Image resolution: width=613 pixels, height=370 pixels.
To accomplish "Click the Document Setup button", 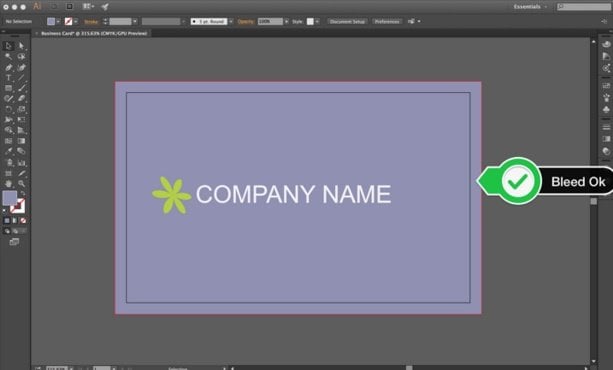I will (x=347, y=22).
